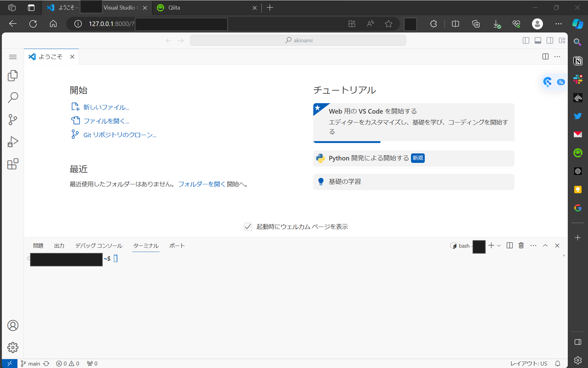Screen dimensions: 588x368
Task: Open Customize Layout options
Action: click(562, 41)
